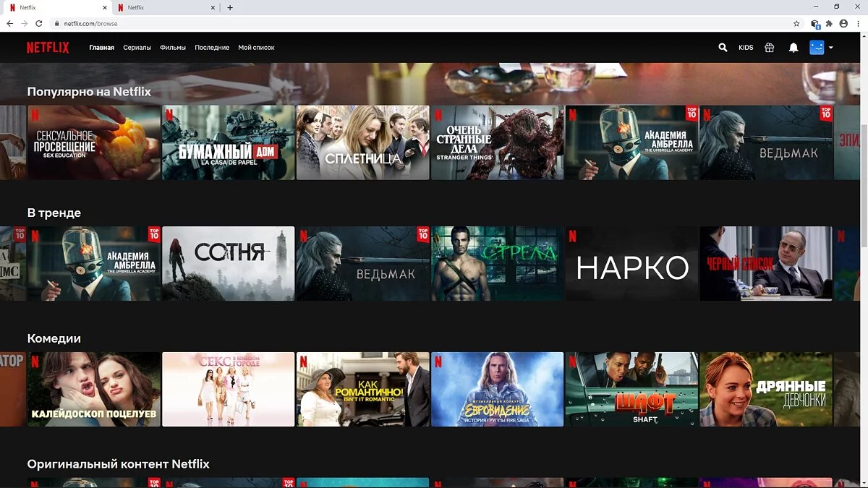Open the gift box icon in header
Viewport: 868px width, 488px height.
click(x=769, y=48)
